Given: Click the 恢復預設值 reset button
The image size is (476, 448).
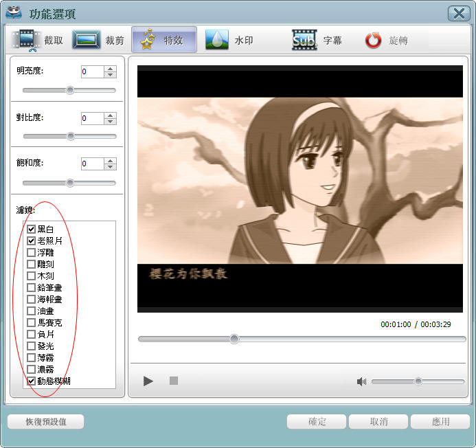Looking at the screenshot, I should click(46, 421).
